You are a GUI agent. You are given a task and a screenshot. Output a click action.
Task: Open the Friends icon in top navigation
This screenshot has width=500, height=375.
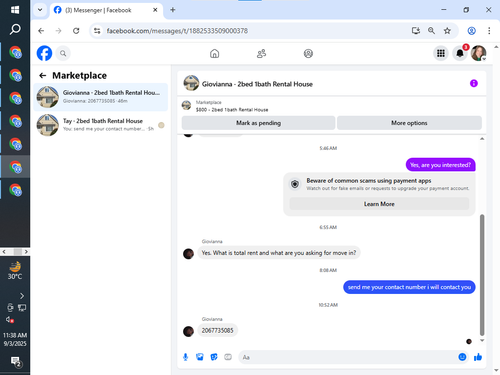tap(262, 53)
